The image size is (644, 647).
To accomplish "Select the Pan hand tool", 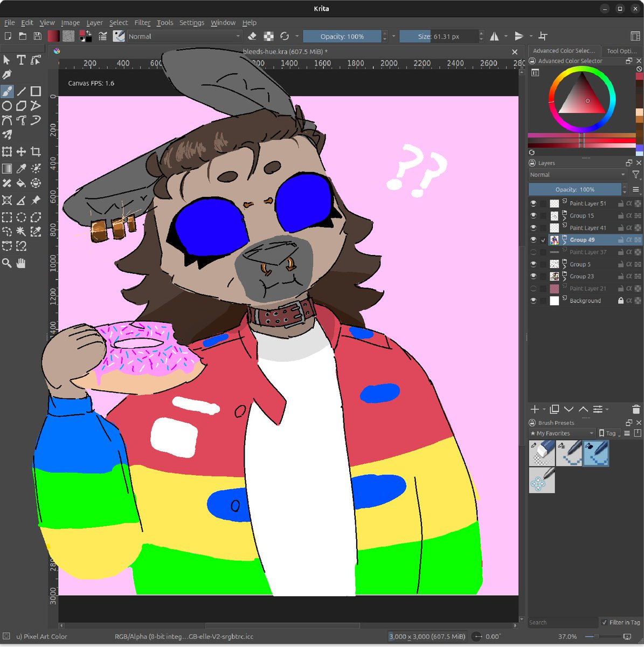I will [21, 263].
